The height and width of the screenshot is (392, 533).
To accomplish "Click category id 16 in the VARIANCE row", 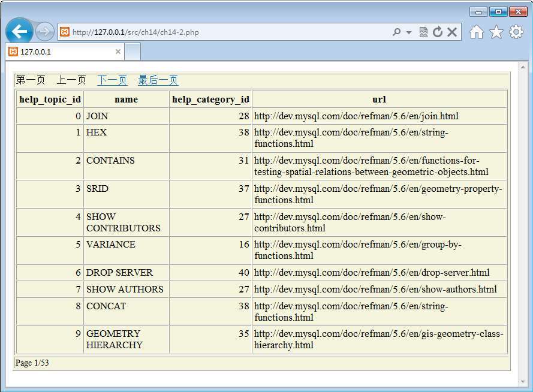I will 244,244.
